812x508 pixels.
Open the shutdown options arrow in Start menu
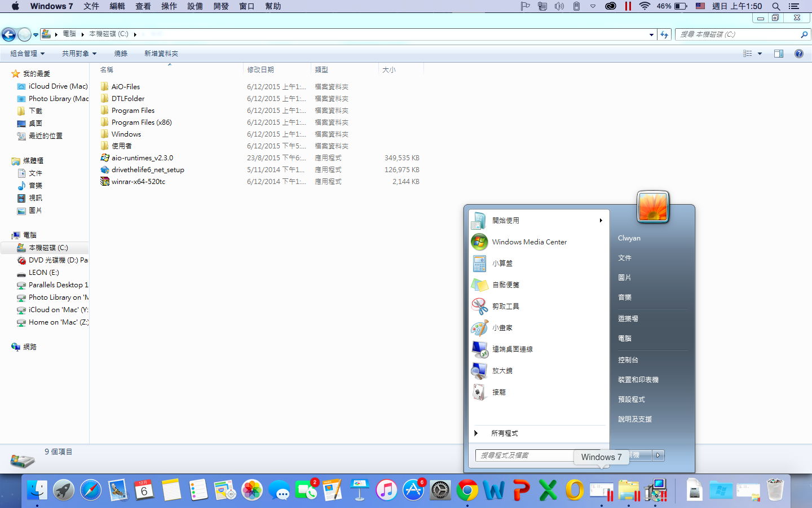coord(658,456)
